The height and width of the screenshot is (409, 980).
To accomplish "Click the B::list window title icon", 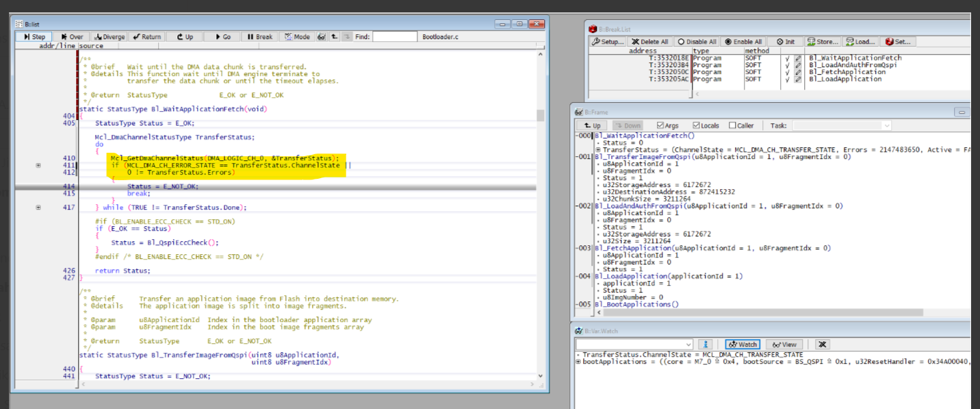I will [19, 24].
